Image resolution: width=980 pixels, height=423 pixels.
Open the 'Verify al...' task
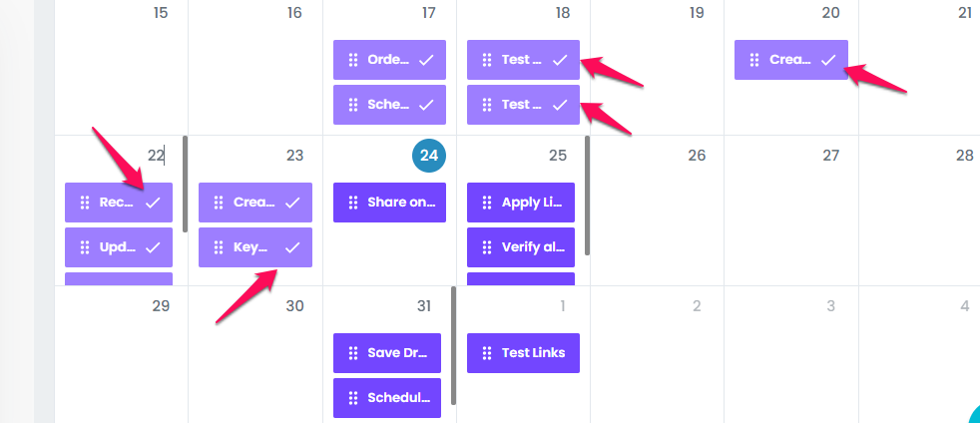tap(521, 247)
